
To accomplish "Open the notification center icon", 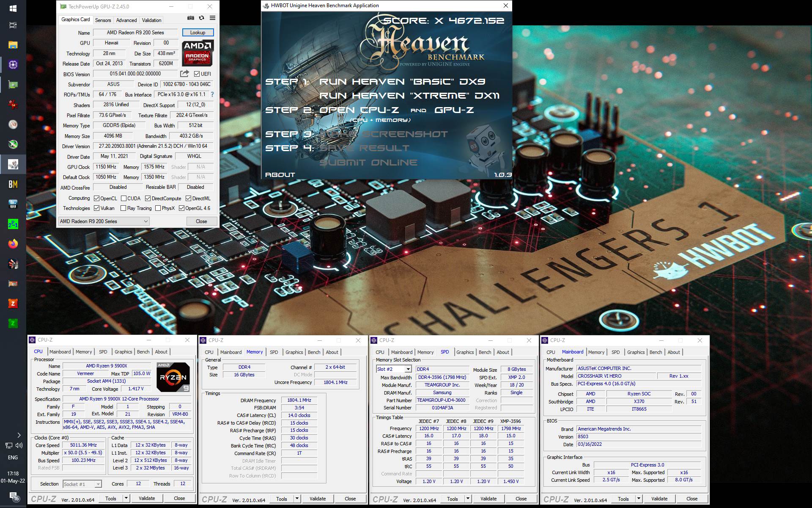I will tap(13, 496).
